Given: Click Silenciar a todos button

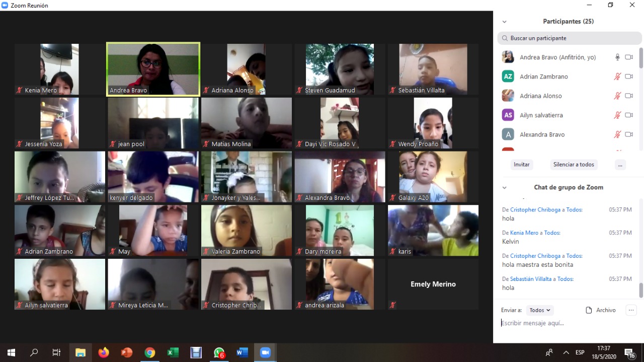Looking at the screenshot, I should tap(574, 165).
